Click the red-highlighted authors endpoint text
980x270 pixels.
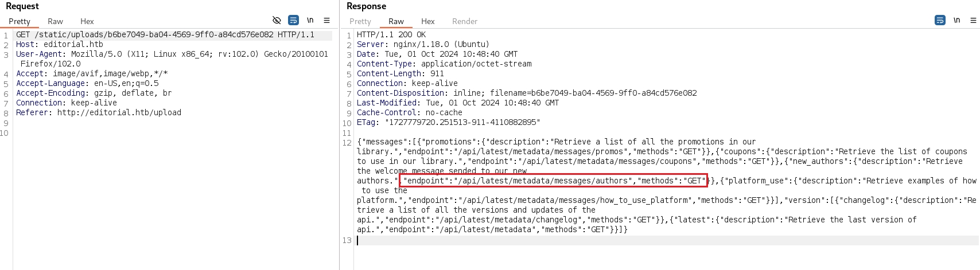click(553, 181)
